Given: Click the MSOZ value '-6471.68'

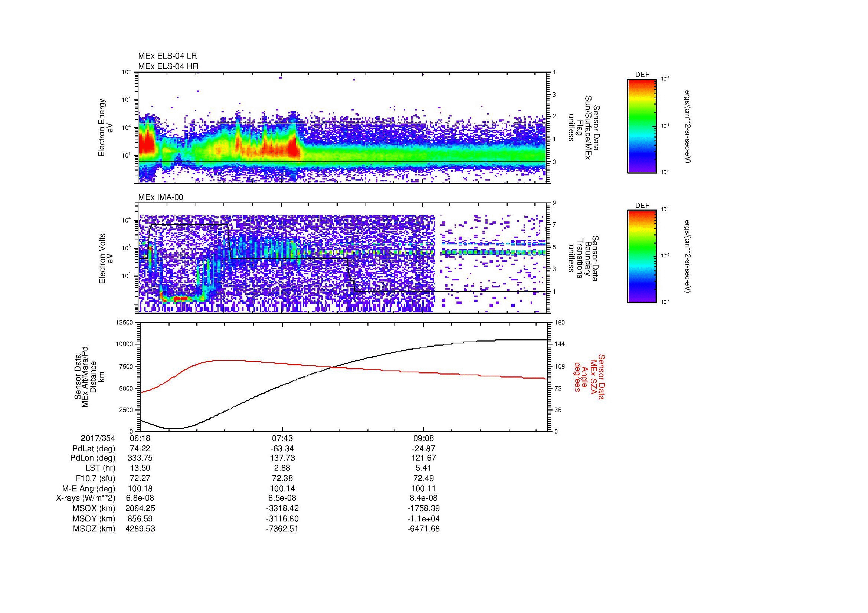Looking at the screenshot, I should (x=423, y=529).
